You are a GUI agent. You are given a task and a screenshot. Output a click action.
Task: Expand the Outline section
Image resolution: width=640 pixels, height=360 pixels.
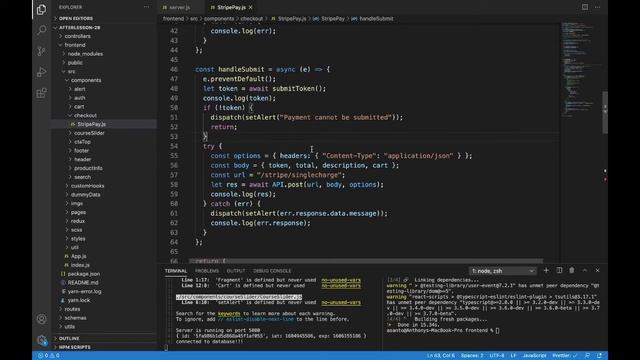pos(69,338)
